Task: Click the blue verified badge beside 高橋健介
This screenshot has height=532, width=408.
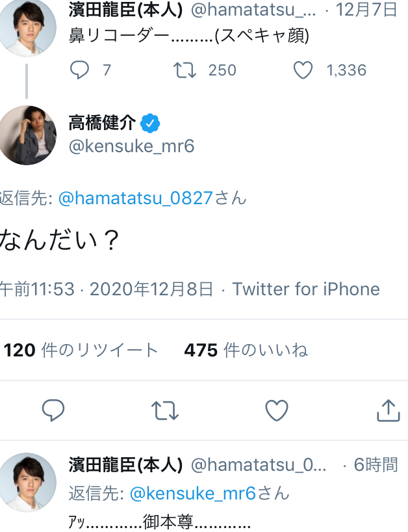Action: pyautogui.click(x=151, y=122)
